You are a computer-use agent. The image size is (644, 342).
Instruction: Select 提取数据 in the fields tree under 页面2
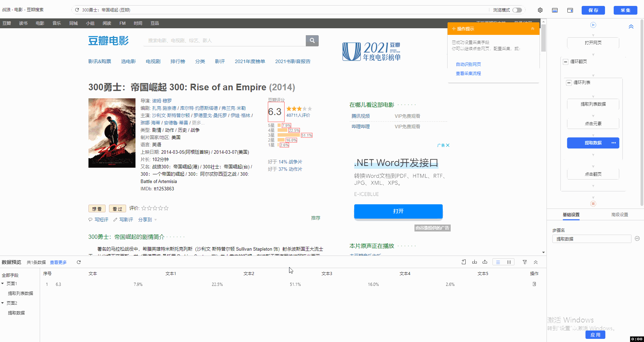coord(16,313)
